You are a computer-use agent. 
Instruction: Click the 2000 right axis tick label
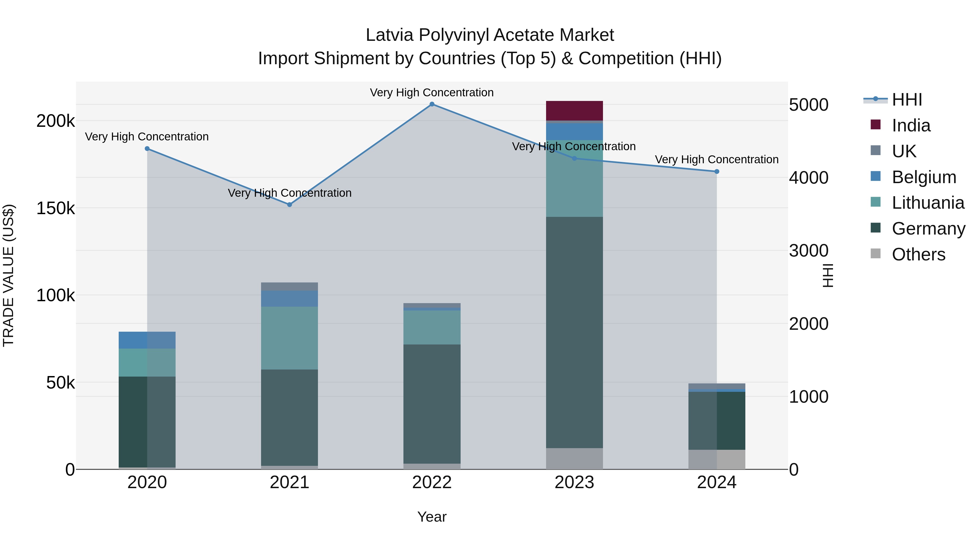coord(808,324)
